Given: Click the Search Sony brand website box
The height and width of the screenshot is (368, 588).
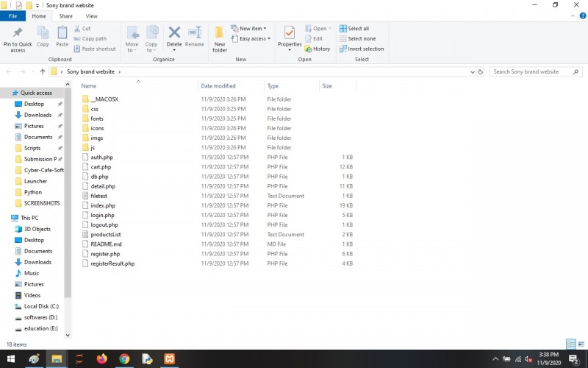Looking at the screenshot, I should (537, 71).
